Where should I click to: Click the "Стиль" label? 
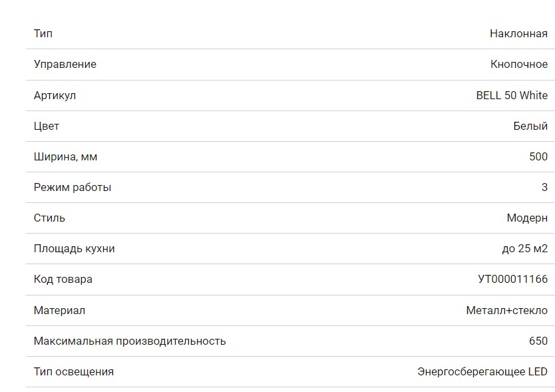pos(49,218)
